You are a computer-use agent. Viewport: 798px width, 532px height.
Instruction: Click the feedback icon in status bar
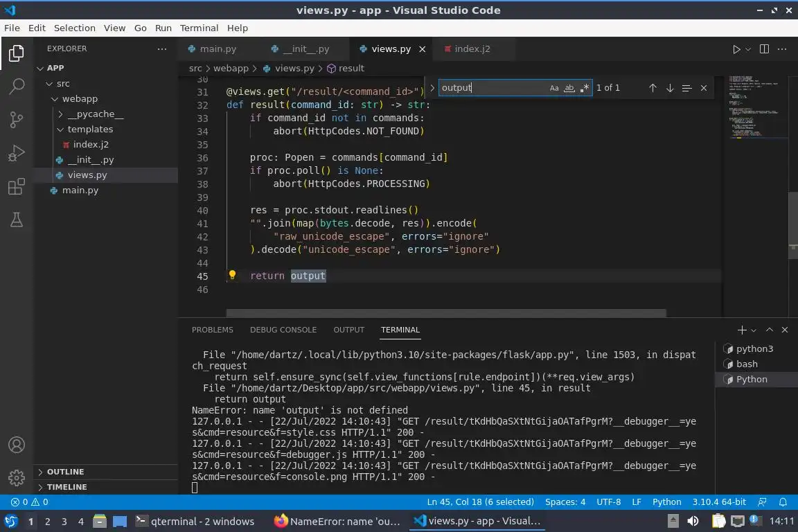click(762, 502)
